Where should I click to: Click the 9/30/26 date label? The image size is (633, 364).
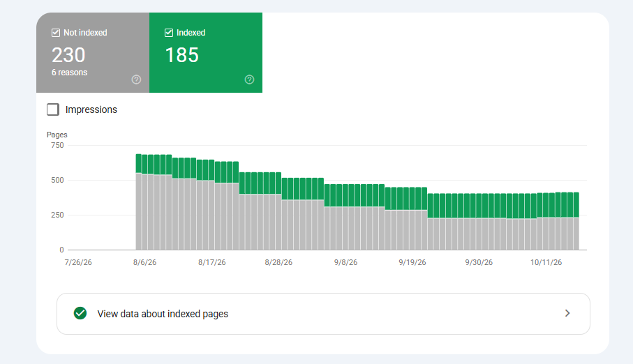click(479, 262)
